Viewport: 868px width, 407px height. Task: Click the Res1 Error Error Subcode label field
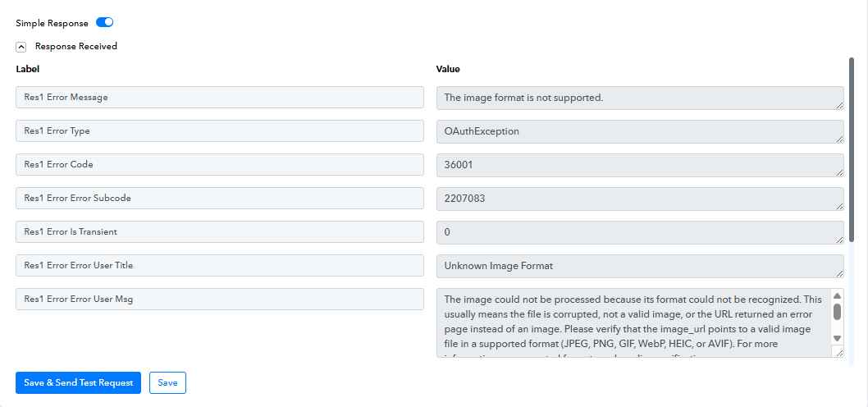(x=219, y=199)
